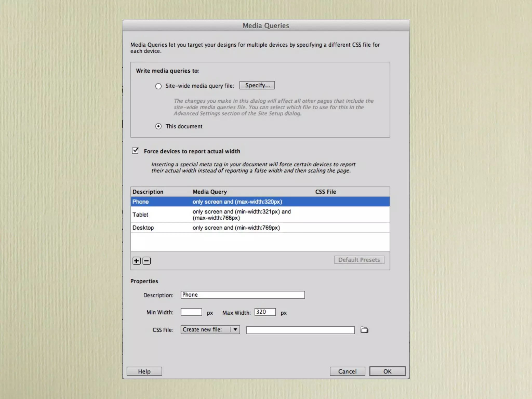Cancel the Media Queries dialog
The width and height of the screenshot is (532, 399).
click(347, 371)
